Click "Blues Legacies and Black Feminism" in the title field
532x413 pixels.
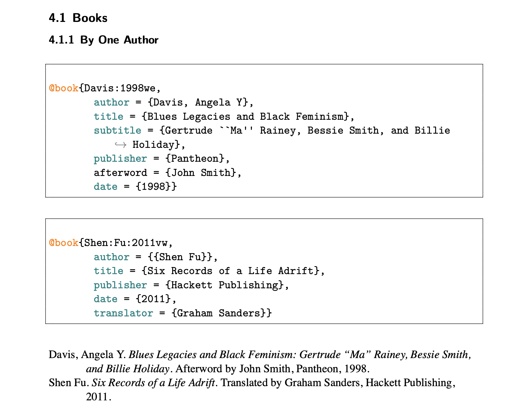point(245,117)
